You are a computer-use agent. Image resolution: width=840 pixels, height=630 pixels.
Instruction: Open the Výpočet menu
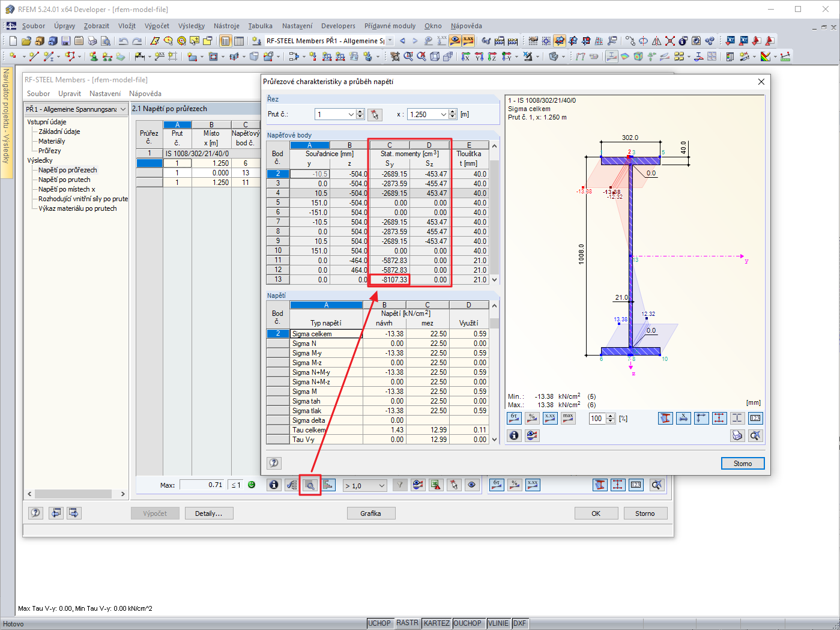(x=157, y=26)
